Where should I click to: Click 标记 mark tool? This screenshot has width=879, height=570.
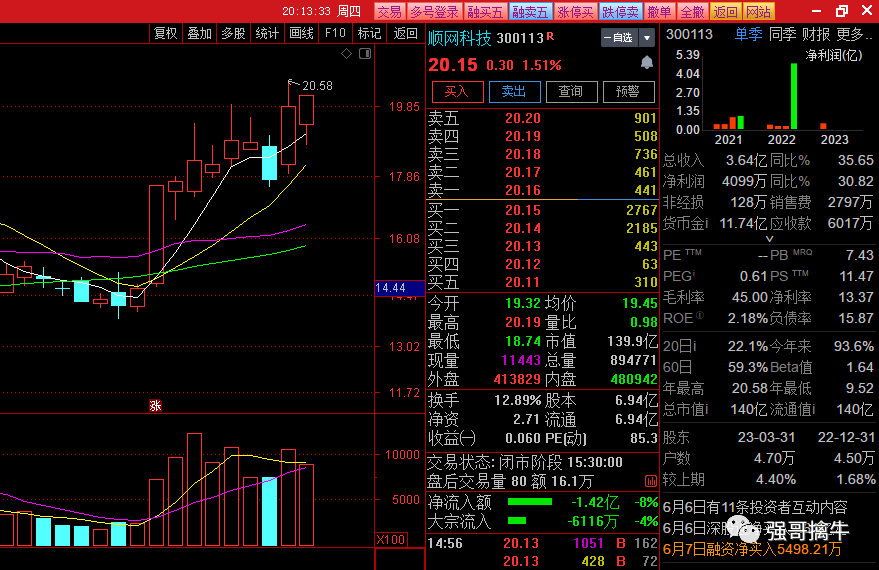(369, 34)
